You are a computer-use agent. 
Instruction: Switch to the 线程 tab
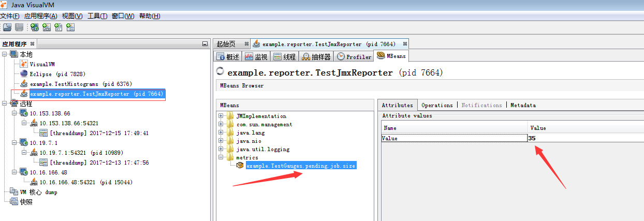(285, 56)
